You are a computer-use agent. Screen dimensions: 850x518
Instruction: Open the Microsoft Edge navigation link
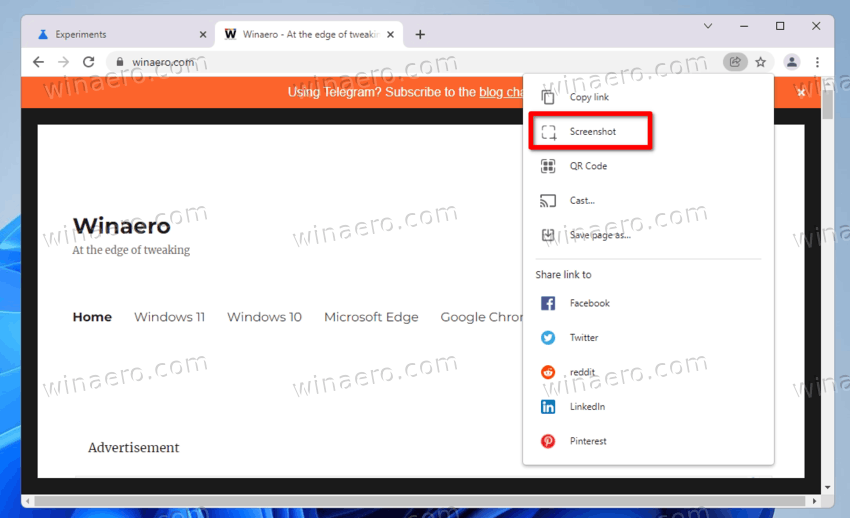371,317
